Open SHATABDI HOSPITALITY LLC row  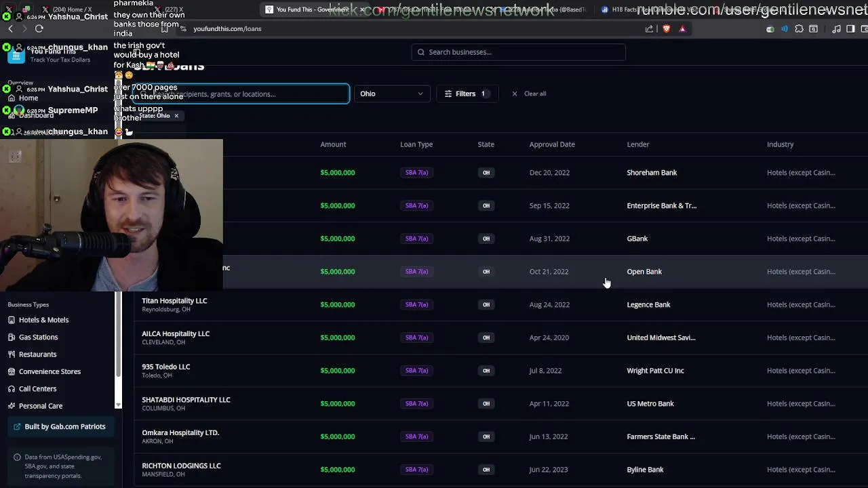(x=501, y=403)
